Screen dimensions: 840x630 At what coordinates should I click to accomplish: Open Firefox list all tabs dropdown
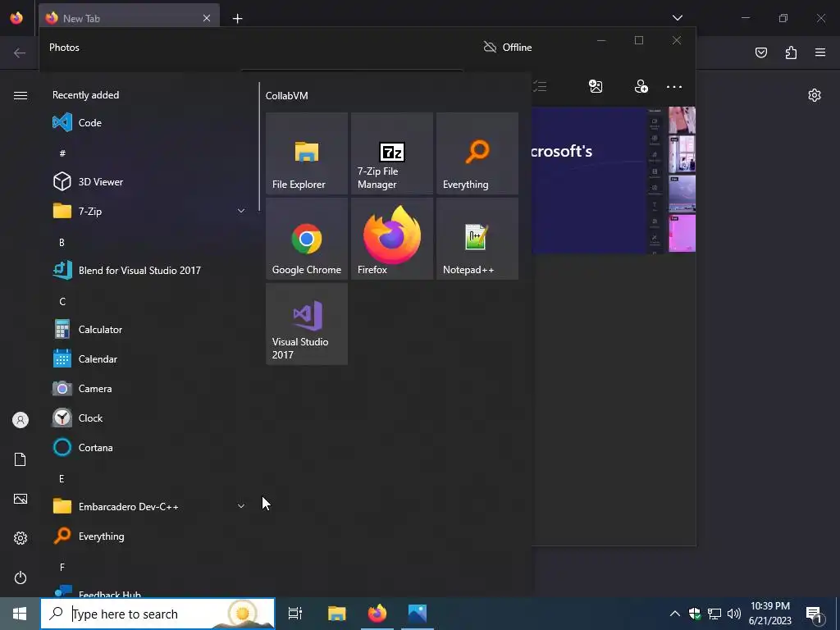pos(678,18)
